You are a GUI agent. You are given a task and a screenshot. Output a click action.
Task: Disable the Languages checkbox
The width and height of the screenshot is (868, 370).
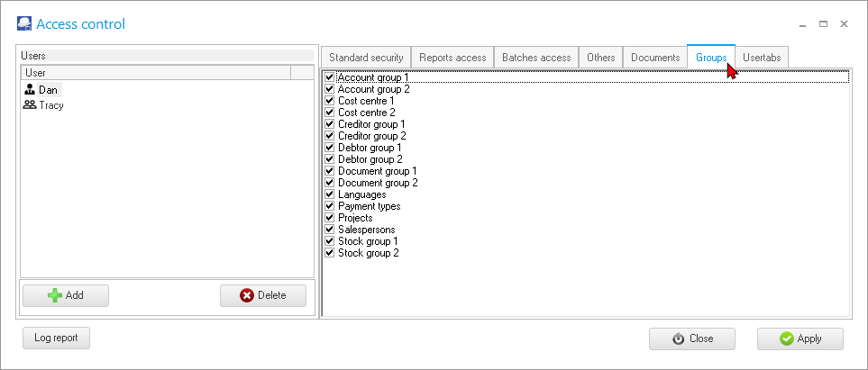pos(329,194)
